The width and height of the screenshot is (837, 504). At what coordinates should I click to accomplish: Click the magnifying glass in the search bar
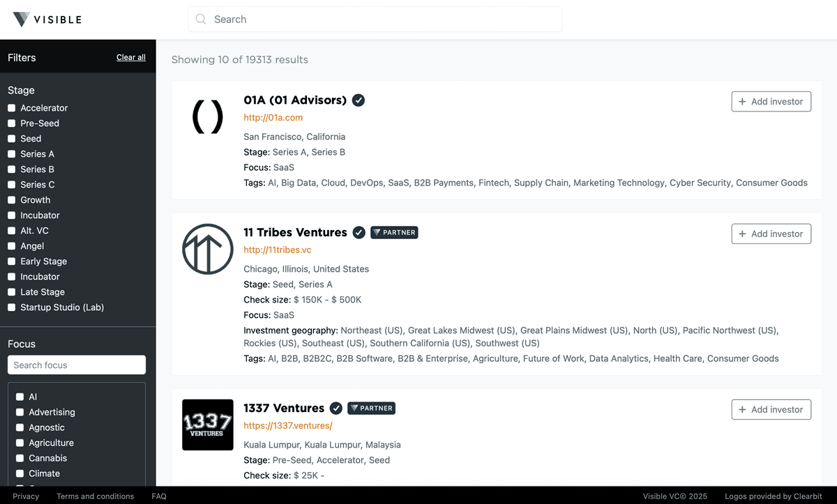pos(200,19)
